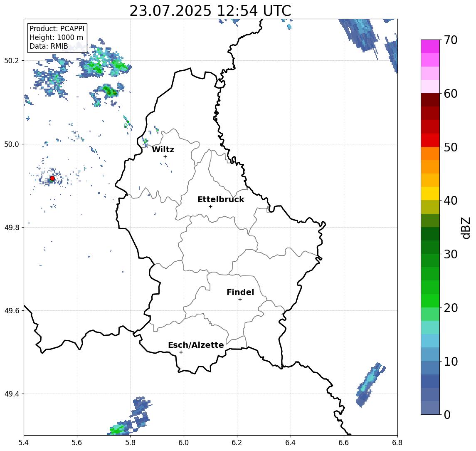This screenshot has width=476, height=451.
Task: Click the 5.8 longitude axis label
Action: (x=130, y=443)
